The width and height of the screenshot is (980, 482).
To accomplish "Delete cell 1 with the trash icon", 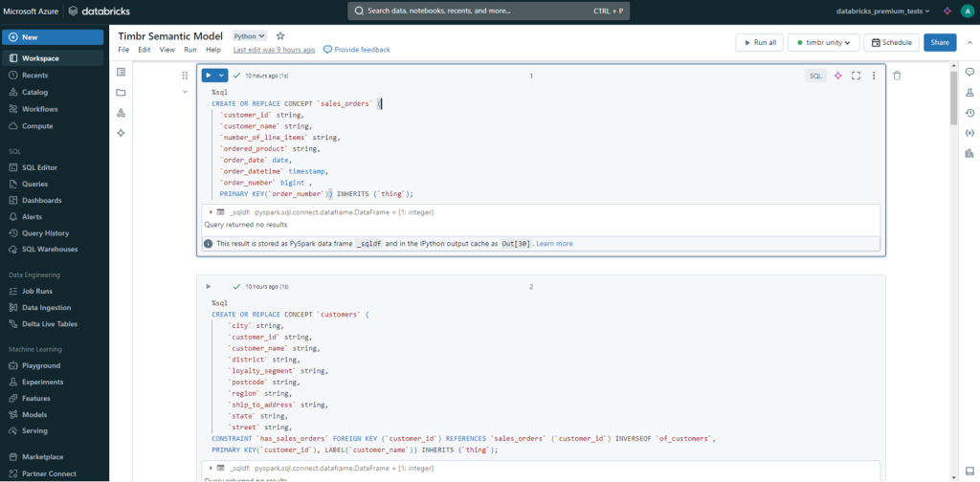I will (x=897, y=76).
